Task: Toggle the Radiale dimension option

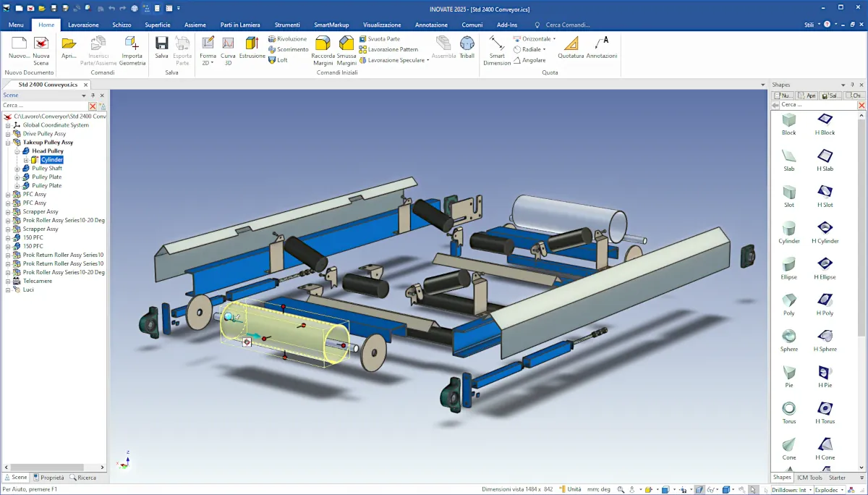Action: [532, 49]
